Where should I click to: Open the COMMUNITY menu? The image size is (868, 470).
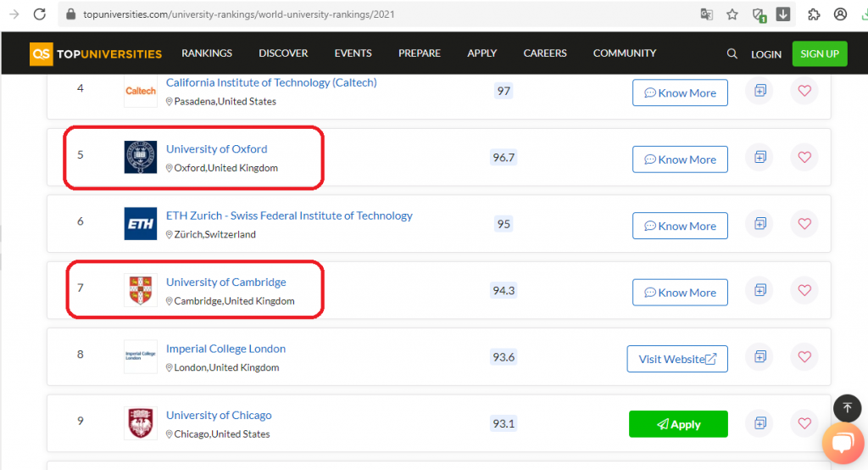[x=625, y=53]
